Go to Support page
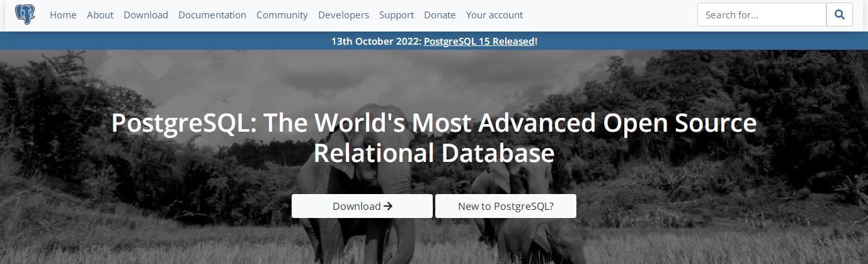Screen dimensions: 868x264 397,14
